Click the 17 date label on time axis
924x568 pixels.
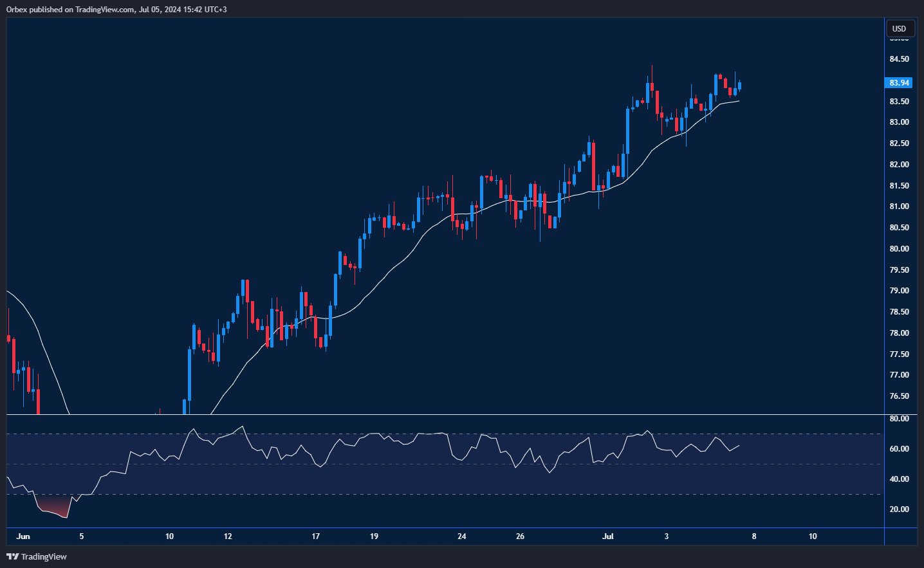(x=315, y=536)
